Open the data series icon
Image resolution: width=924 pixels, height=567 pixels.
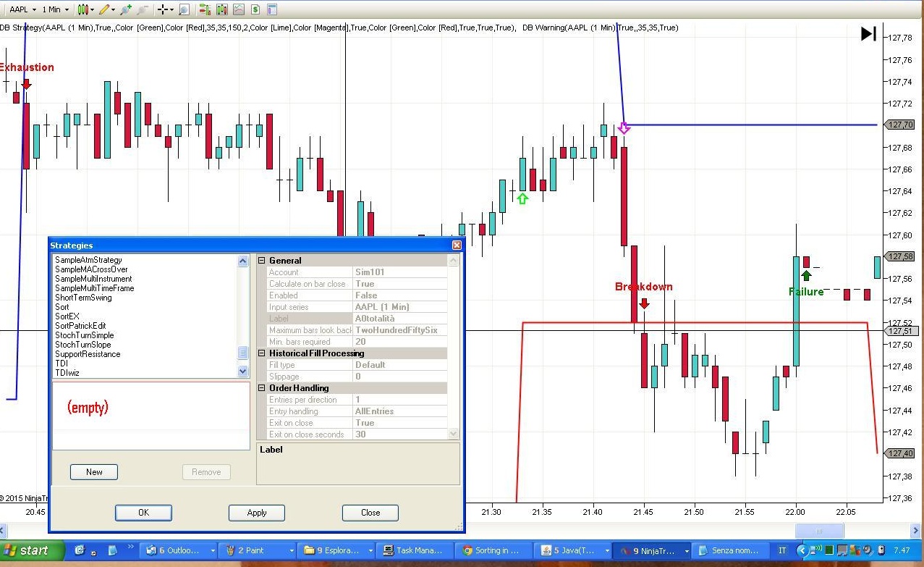tap(221, 9)
